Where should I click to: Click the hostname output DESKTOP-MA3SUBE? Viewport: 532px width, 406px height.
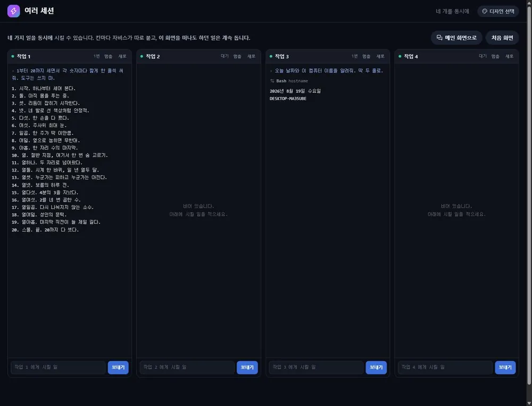tap(288, 99)
